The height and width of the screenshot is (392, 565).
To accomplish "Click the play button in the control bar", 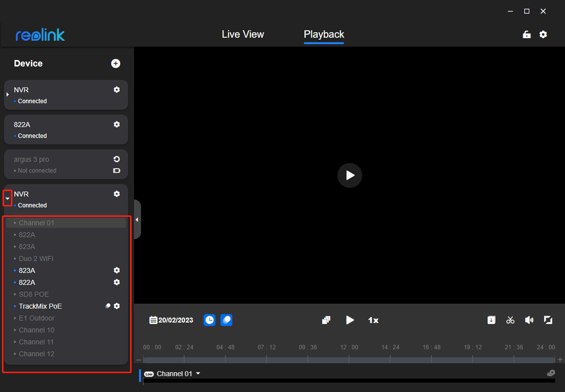I will click(x=350, y=320).
